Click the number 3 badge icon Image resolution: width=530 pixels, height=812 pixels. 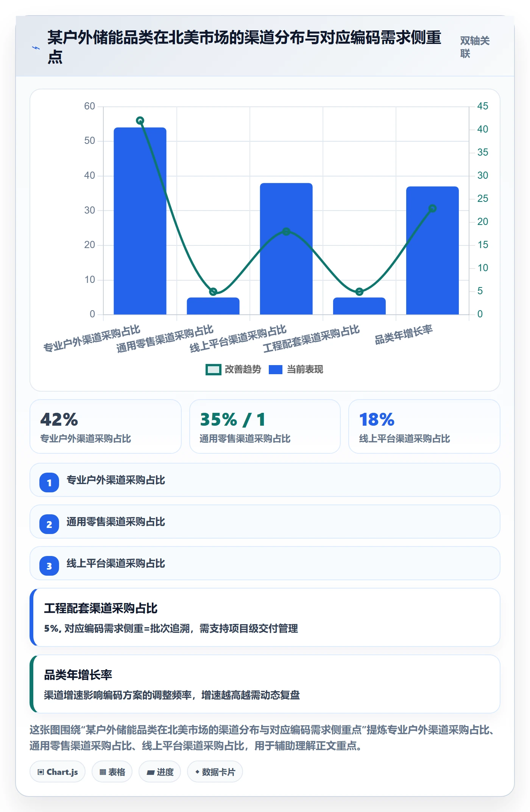[x=49, y=566]
